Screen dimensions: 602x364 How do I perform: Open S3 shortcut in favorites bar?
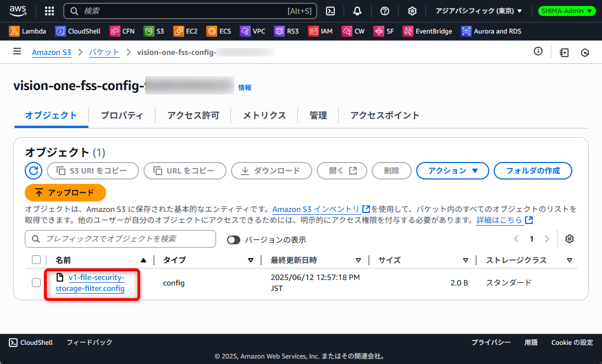pos(154,31)
